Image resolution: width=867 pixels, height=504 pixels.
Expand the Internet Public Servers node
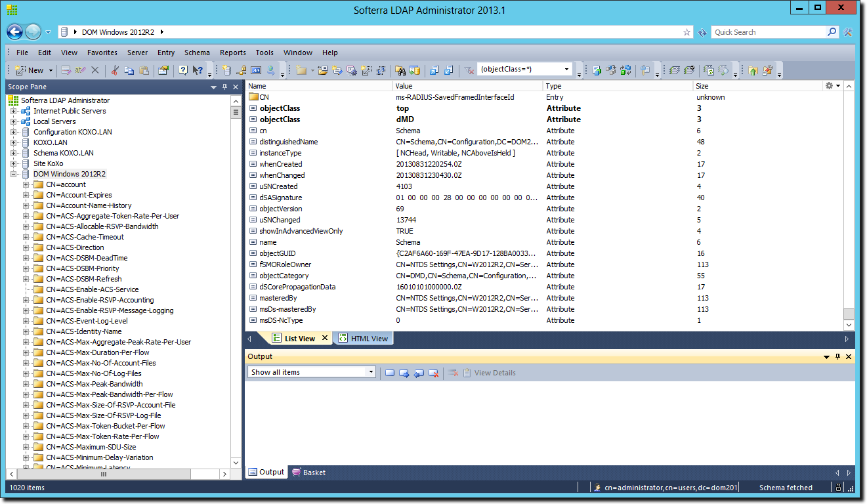[14, 111]
